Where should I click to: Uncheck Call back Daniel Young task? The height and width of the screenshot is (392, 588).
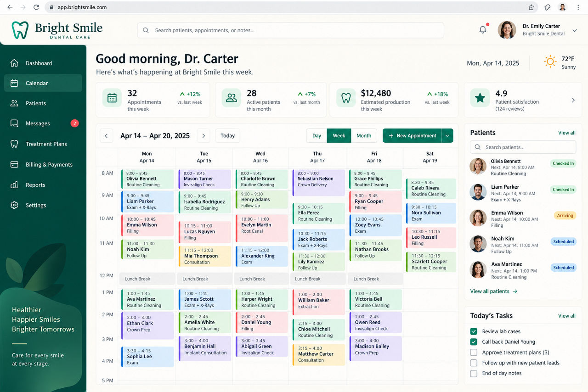point(474,342)
